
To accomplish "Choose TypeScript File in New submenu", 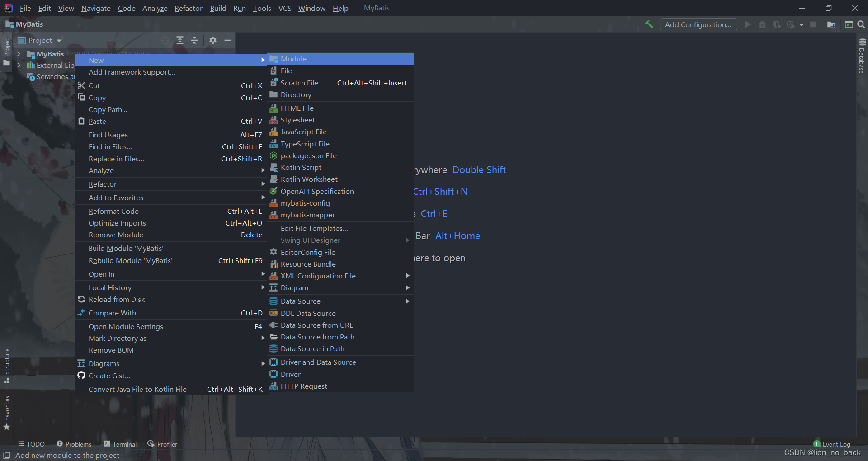I will [341, 144].
